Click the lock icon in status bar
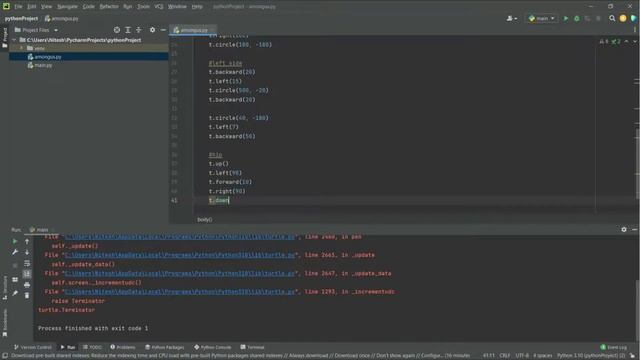The width and height of the screenshot is (640, 360). [x=632, y=356]
